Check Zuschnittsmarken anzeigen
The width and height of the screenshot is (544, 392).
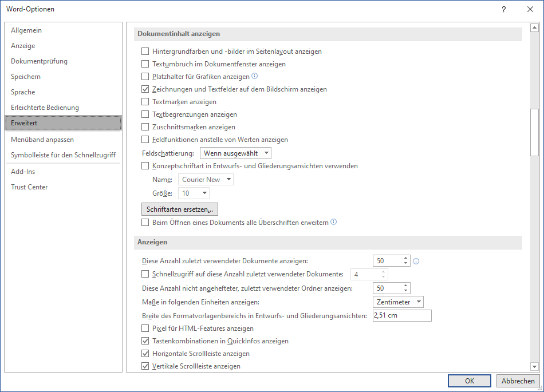point(145,127)
